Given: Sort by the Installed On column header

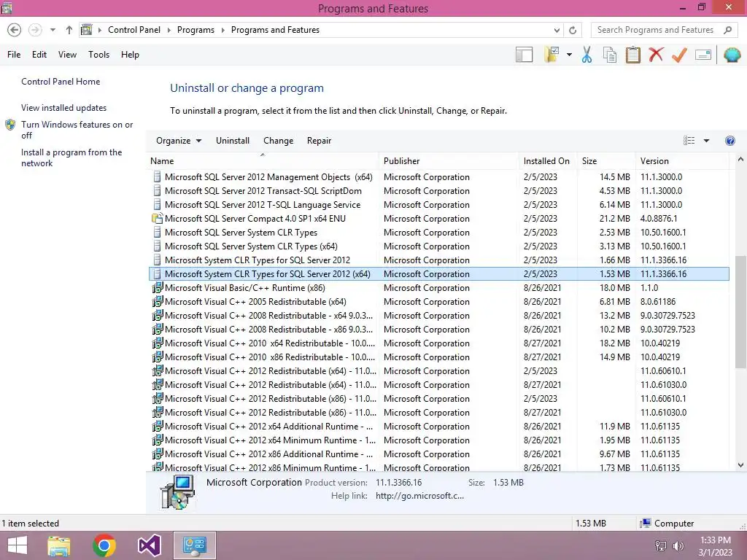Looking at the screenshot, I should click(548, 161).
